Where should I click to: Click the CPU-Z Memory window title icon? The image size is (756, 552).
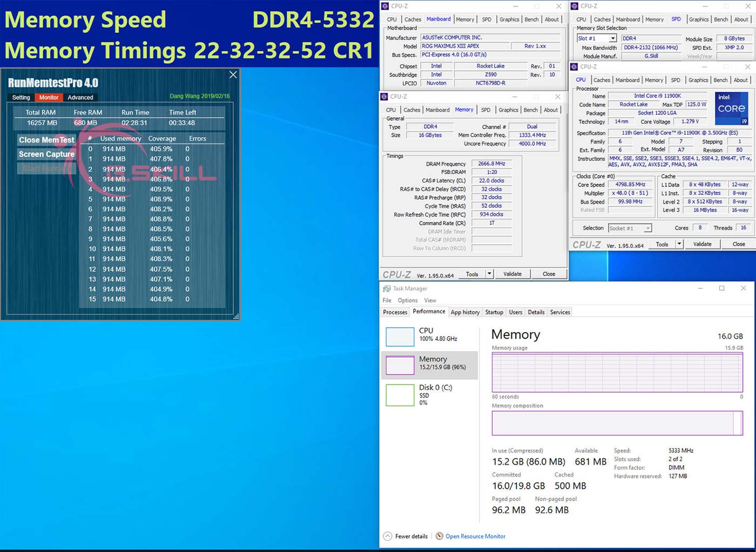point(384,97)
